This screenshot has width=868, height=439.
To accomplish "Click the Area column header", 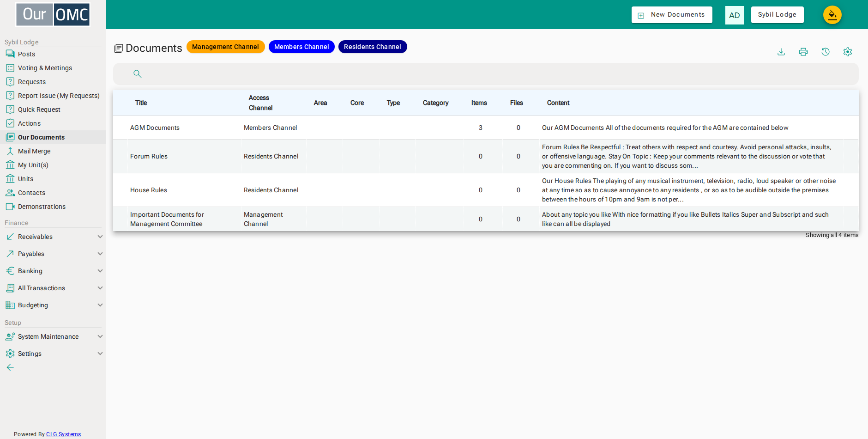I will pos(320,103).
